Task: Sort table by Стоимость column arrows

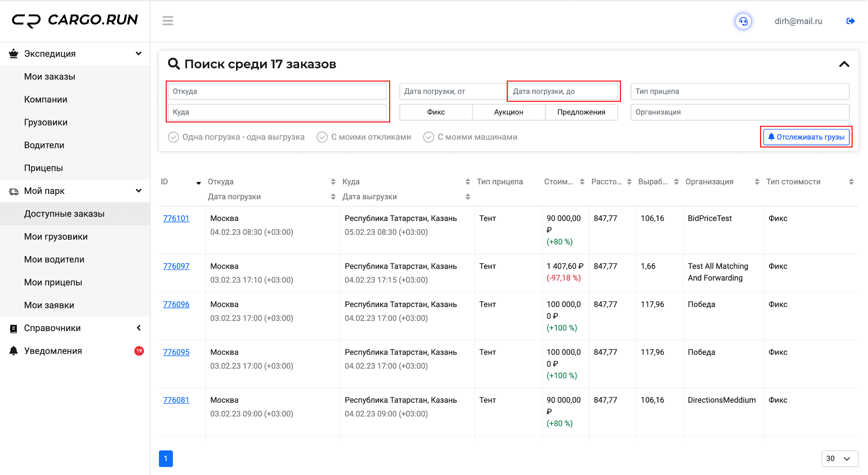Action: [582, 182]
